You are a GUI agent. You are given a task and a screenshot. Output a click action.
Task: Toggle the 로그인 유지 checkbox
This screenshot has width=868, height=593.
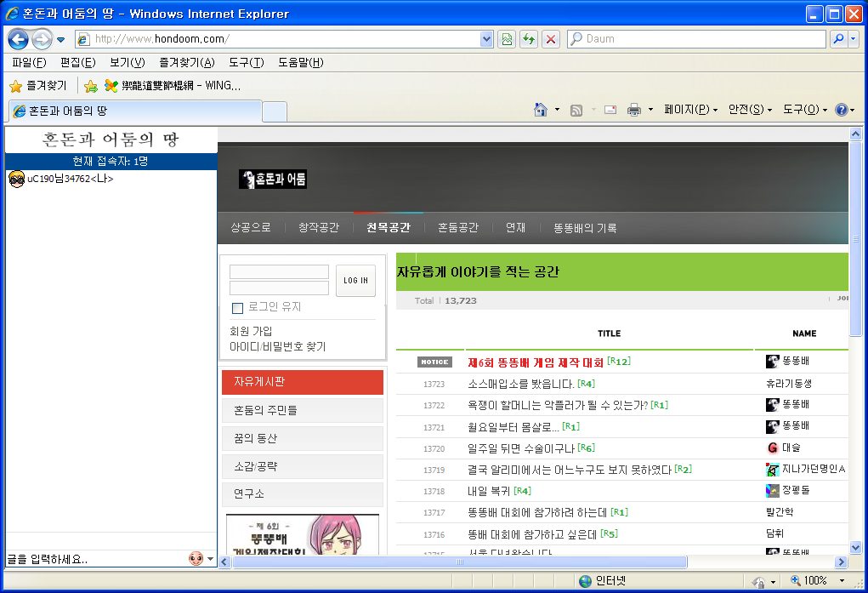[237, 308]
